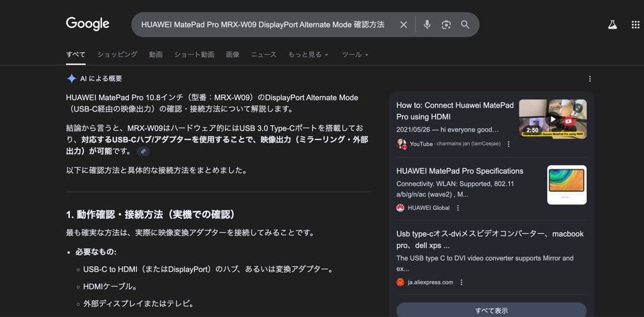Play the 2:50 YouTube video thumbnail

[x=553, y=119]
